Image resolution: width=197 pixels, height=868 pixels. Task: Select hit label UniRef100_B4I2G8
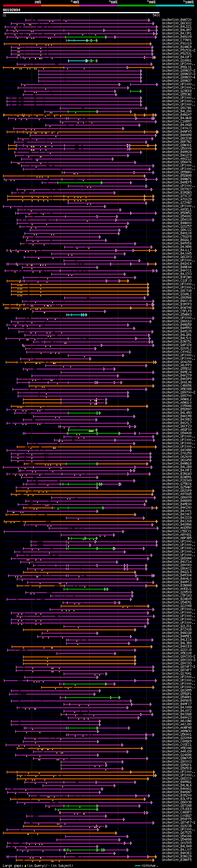(177, 522)
